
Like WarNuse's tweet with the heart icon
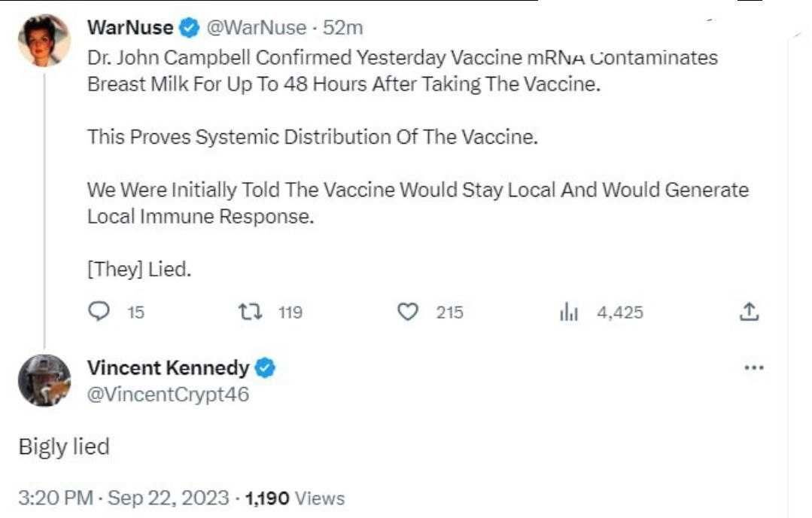(x=407, y=312)
